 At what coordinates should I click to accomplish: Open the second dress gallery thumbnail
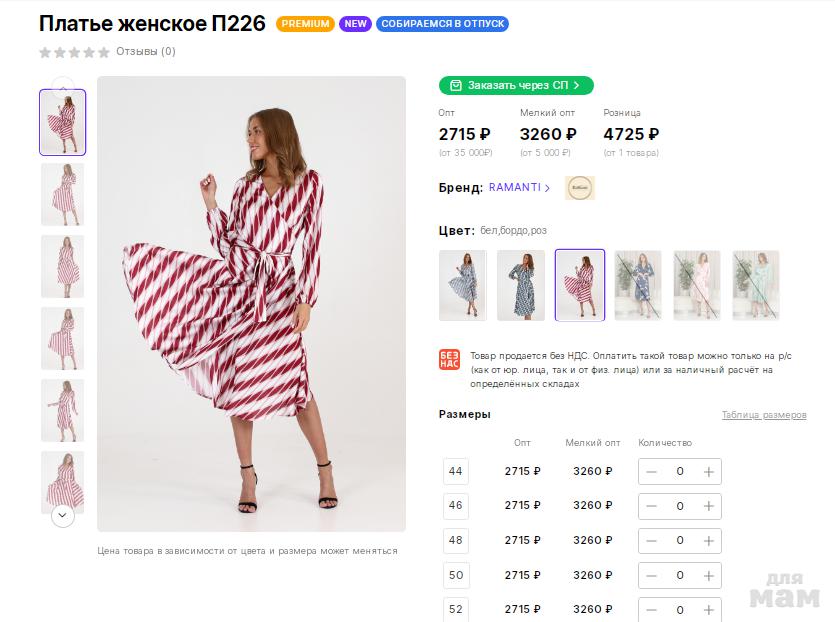coord(62,194)
